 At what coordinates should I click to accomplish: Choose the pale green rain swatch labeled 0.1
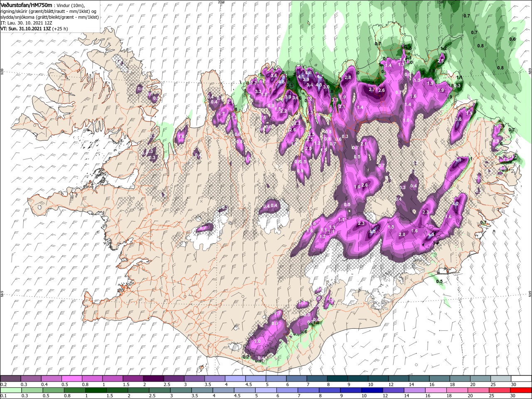(11, 390)
